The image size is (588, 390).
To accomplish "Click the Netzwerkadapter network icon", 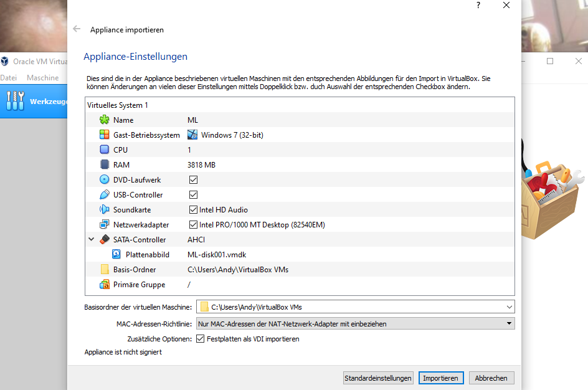I will 104,225.
